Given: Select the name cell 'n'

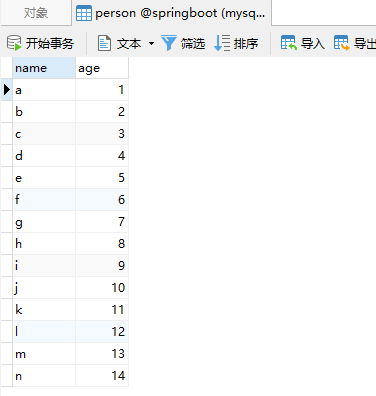Looking at the screenshot, I should 44,376.
